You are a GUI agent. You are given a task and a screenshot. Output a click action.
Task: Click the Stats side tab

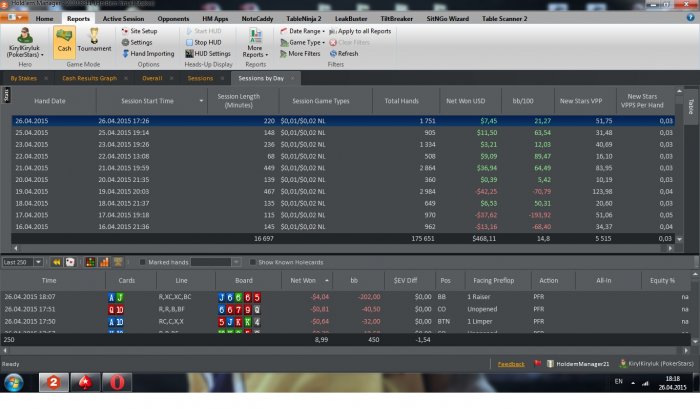tap(6, 95)
